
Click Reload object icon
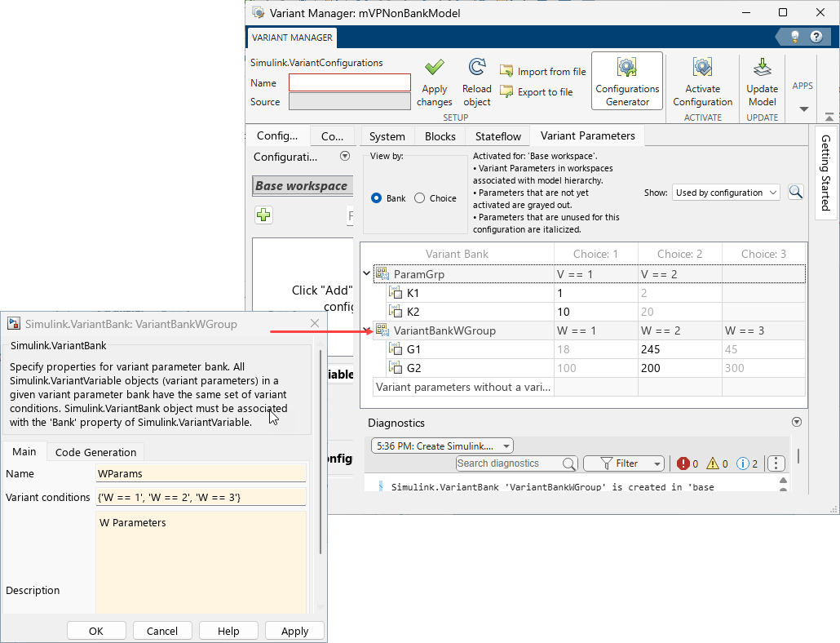coord(477,68)
